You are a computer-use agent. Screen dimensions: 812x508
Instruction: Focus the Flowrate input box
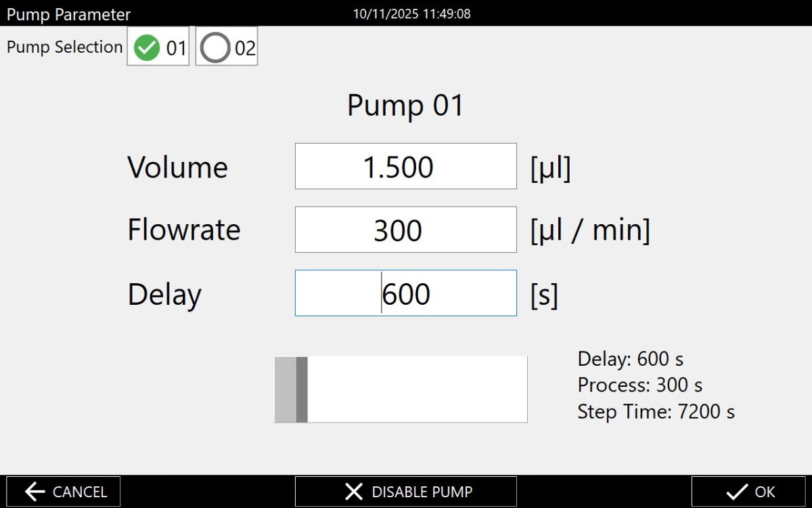(x=405, y=230)
